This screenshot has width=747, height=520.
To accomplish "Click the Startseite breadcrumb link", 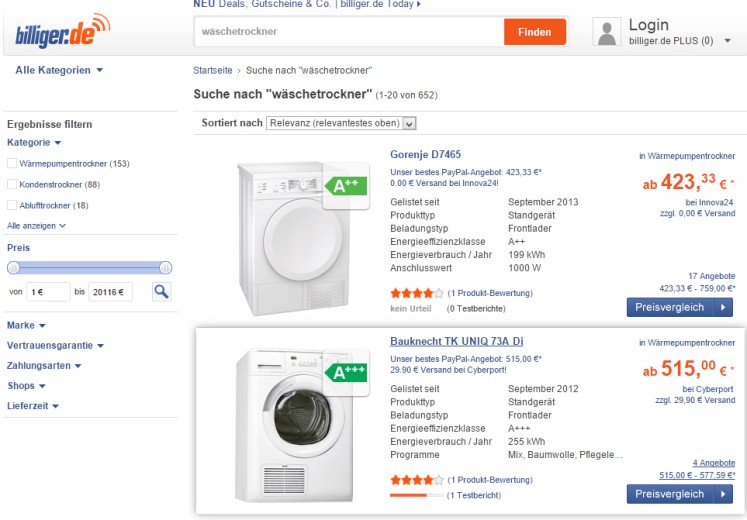I will (213, 71).
